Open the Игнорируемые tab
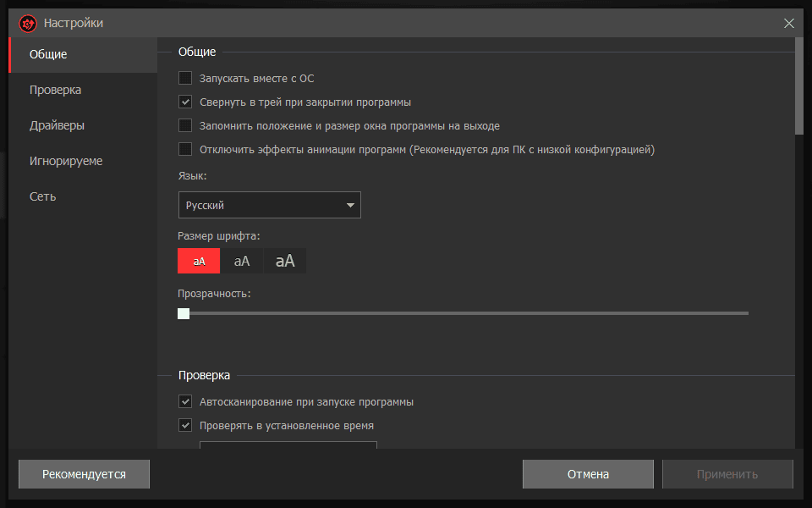812x508 pixels. tap(66, 162)
